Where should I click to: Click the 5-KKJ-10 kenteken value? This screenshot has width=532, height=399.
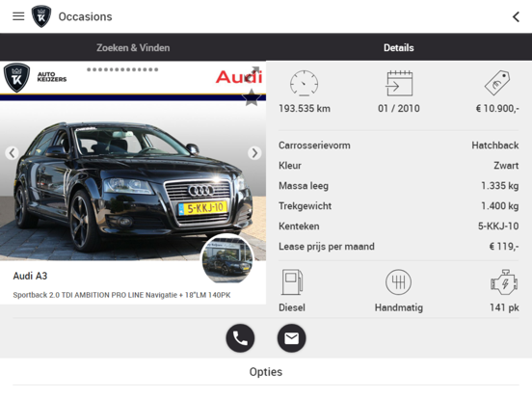[498, 226]
